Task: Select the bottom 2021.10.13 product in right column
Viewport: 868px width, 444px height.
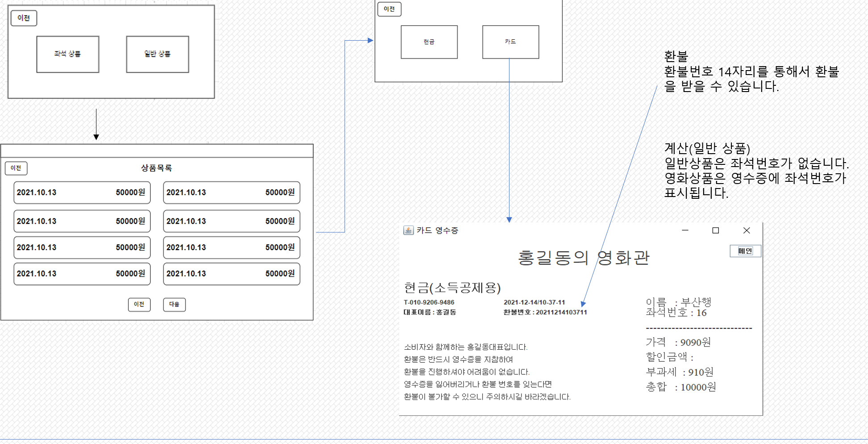Action: 231,274
